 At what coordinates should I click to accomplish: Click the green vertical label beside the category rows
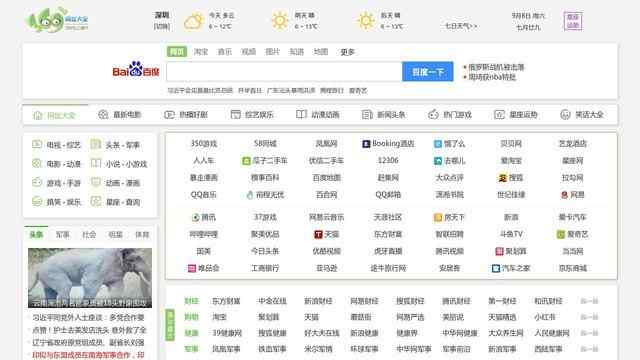pyautogui.click(x=170, y=325)
